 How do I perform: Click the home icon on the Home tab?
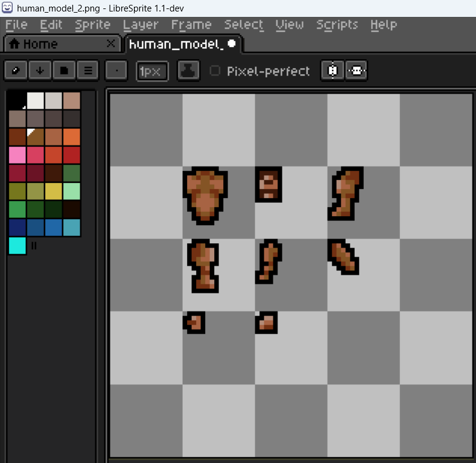tap(14, 44)
